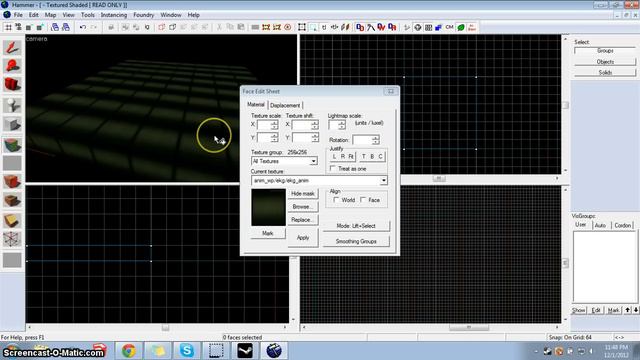Enable the Treat as one checkbox
This screenshot has width=640, height=360.
pos(333,169)
